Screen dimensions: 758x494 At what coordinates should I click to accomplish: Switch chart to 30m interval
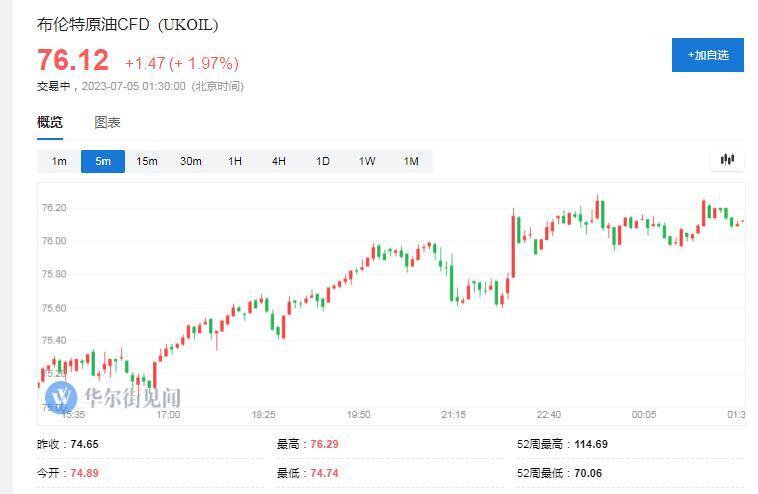click(191, 161)
